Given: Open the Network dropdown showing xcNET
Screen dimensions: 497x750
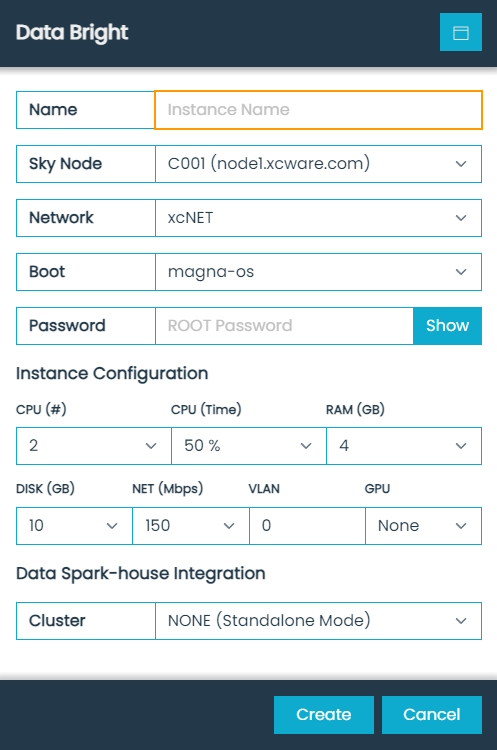Looking at the screenshot, I should coord(318,218).
